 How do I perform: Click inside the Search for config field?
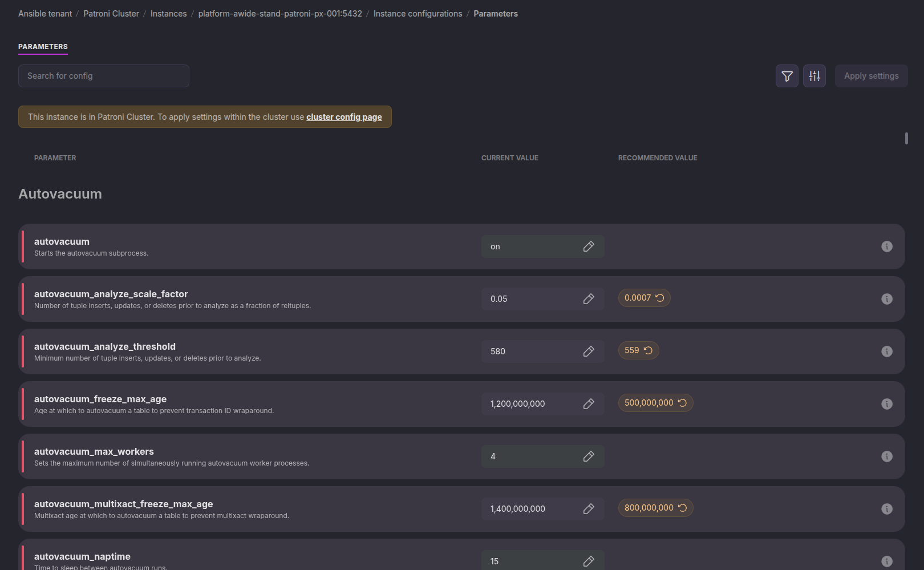(x=103, y=75)
